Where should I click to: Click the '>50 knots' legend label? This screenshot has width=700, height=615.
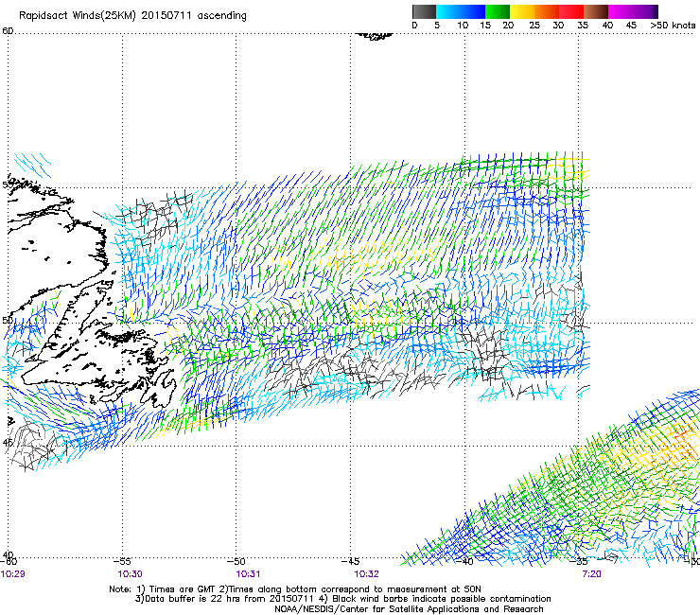pos(673,25)
